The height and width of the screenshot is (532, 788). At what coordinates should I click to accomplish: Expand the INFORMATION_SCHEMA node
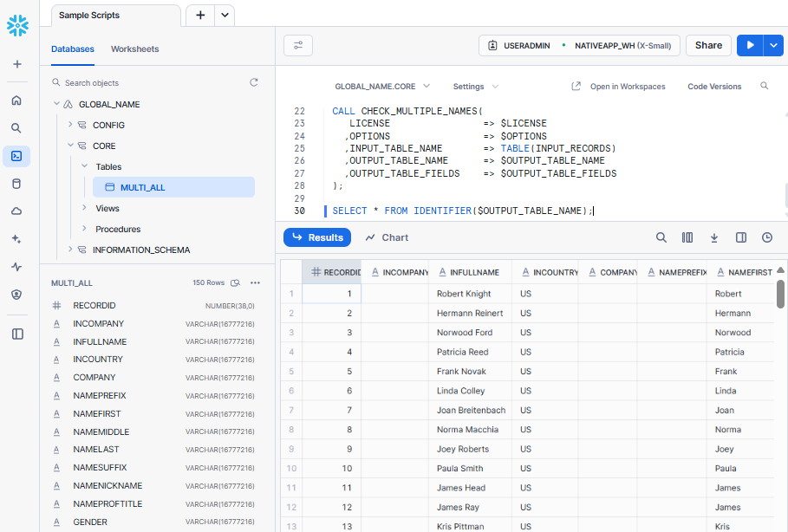[x=70, y=250]
